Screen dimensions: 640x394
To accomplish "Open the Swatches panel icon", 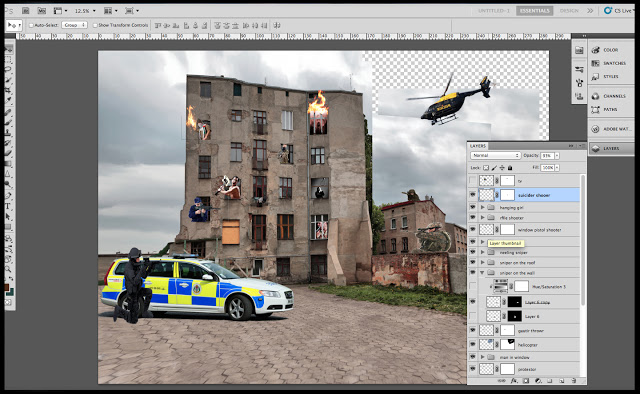I will pos(596,63).
